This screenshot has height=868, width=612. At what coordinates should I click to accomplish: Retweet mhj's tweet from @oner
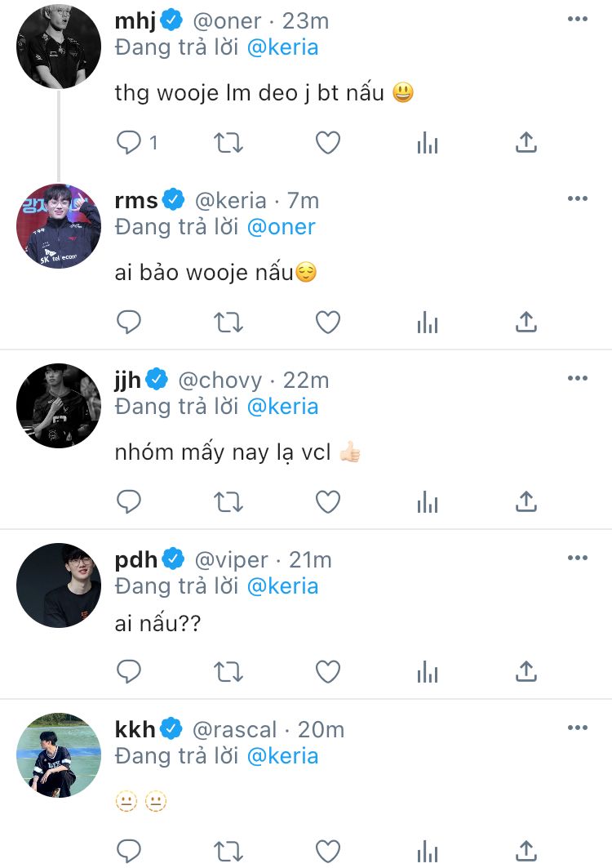228,143
